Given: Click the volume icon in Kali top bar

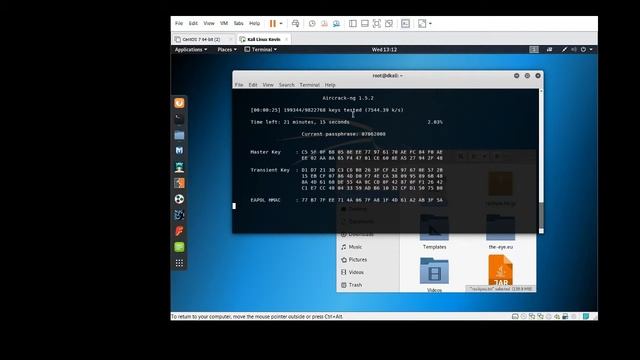Looking at the screenshot, I should pyautogui.click(x=574, y=49).
